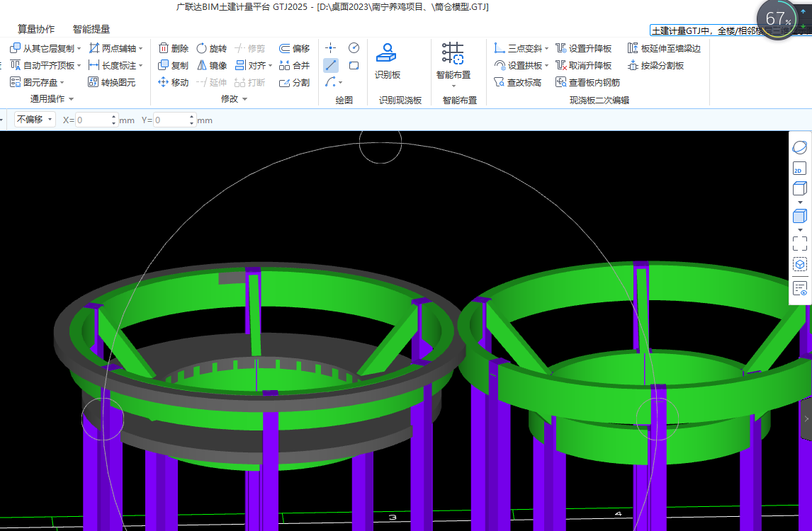
Task: Open 设置拱板 dropdown arrow
Action: (x=546, y=66)
